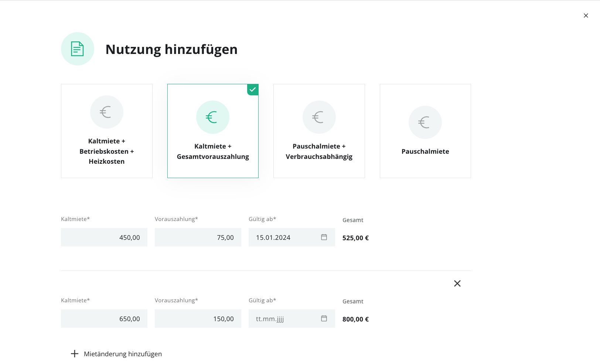
Task: Click the Gesamt value 525,00 €
Action: coord(355,238)
